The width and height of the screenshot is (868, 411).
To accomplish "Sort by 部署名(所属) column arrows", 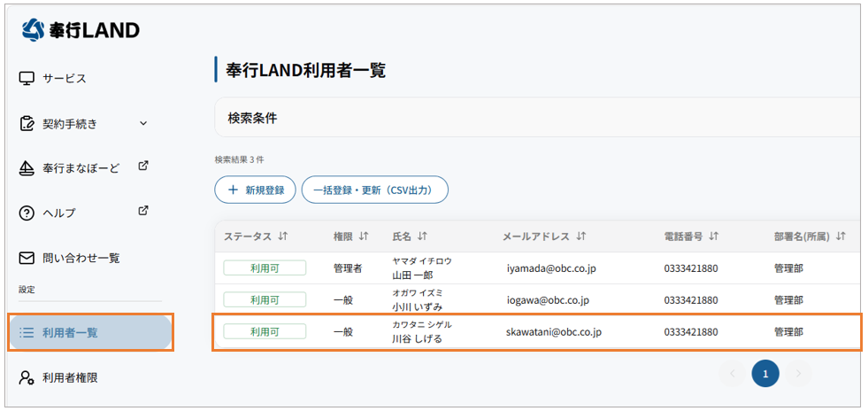I will [x=841, y=237].
